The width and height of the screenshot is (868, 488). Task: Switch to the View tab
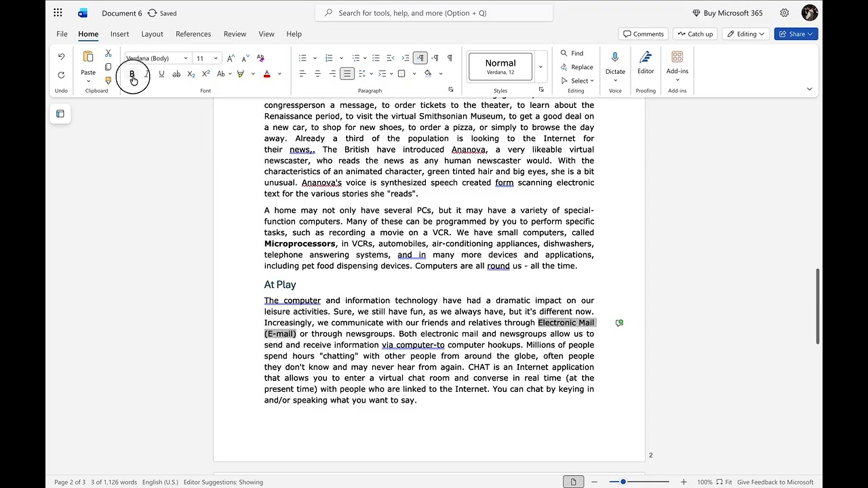(267, 34)
